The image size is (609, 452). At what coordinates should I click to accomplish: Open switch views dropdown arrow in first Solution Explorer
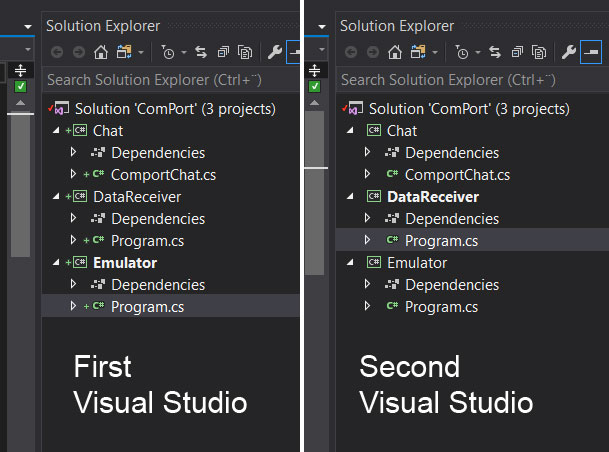pyautogui.click(x=141, y=52)
